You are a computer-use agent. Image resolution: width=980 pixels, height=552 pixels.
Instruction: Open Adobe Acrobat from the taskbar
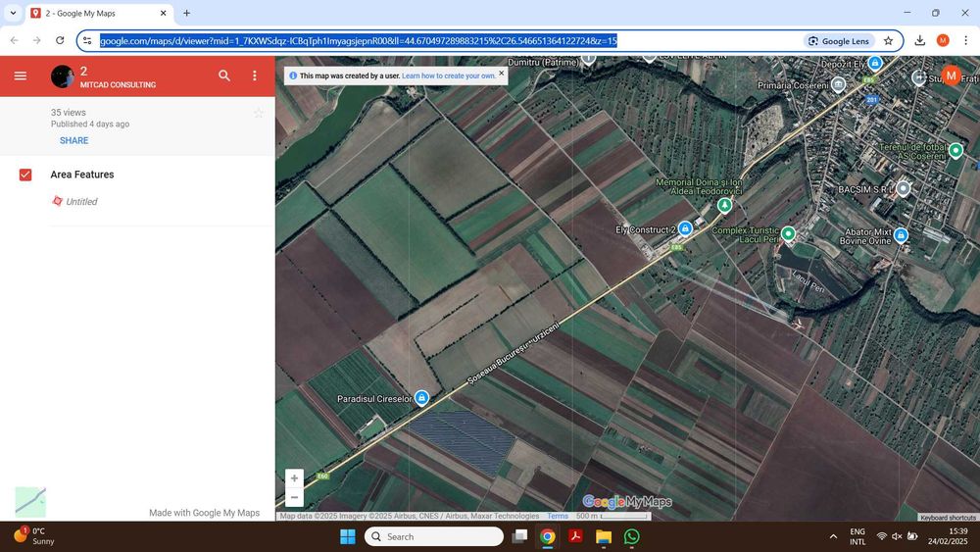tap(575, 536)
